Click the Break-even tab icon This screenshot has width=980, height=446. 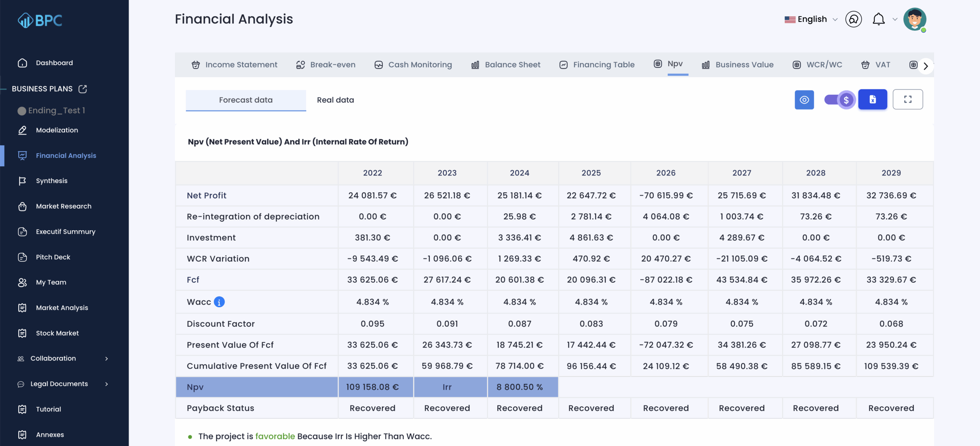coord(301,65)
